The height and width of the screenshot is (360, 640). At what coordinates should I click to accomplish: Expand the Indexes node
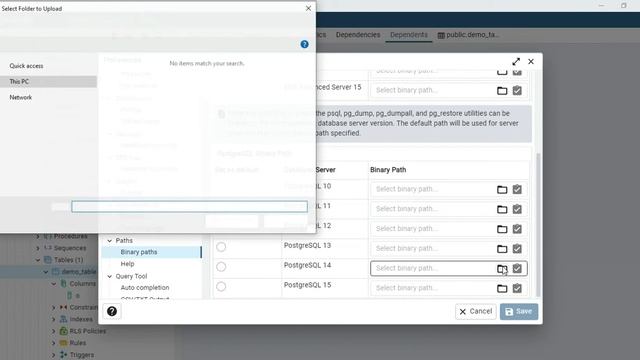pos(53,319)
